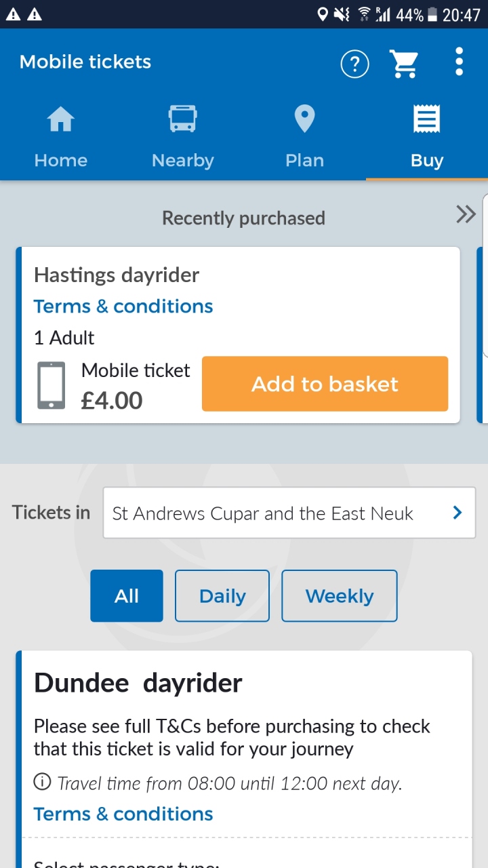Tap the travel time info icon

(42, 783)
